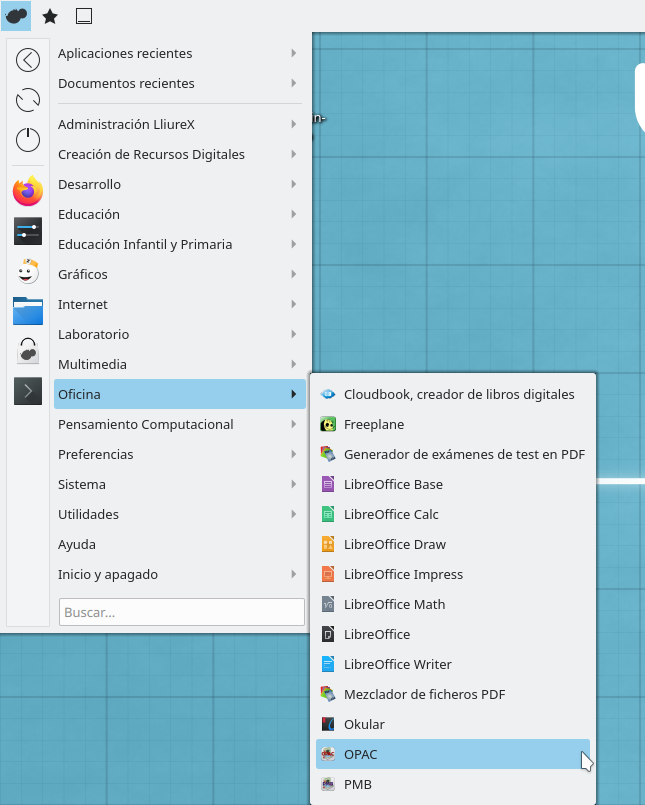Open the file manager folder icon

pyautogui.click(x=28, y=311)
